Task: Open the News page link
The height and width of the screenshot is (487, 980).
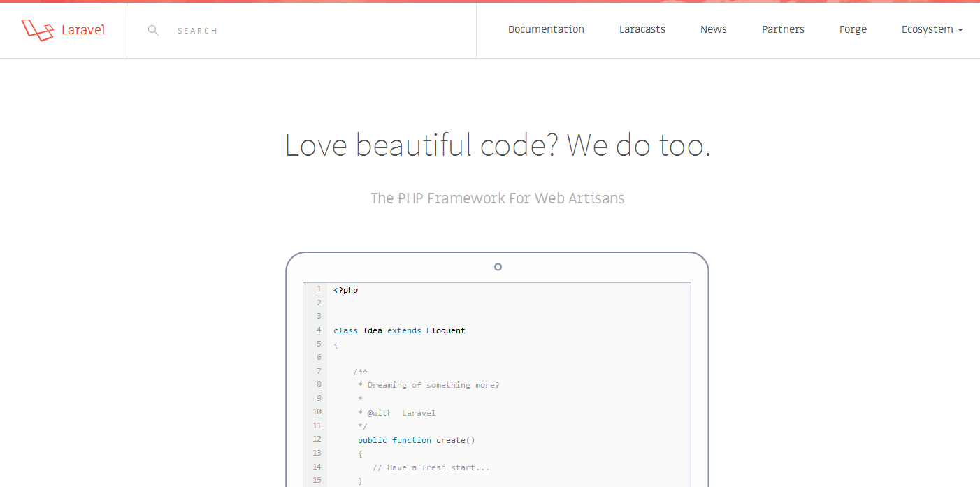Action: pyautogui.click(x=714, y=29)
